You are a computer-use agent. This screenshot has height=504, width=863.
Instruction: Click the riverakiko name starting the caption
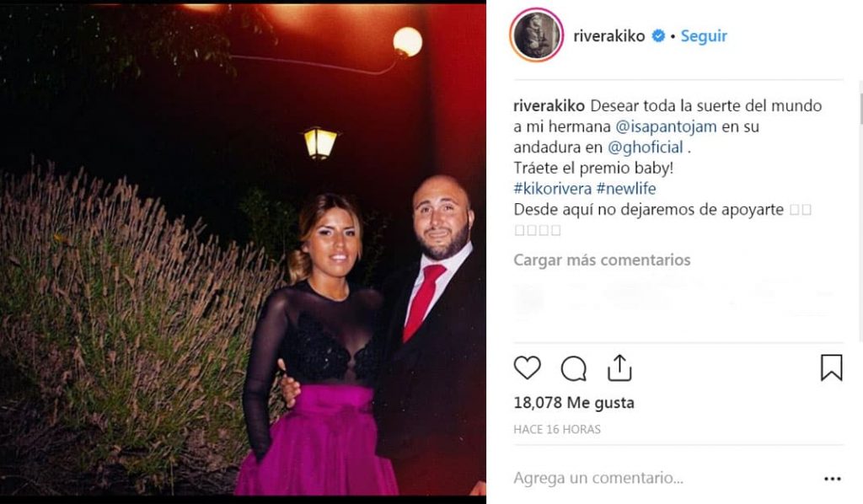tap(549, 105)
